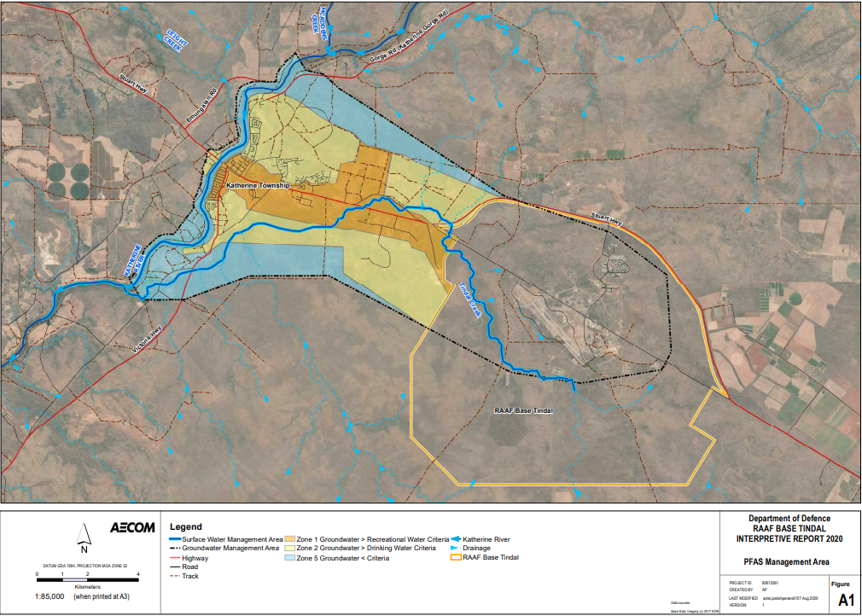Click 'Surface Water Management Area' legend text
The height and width of the screenshot is (616, 862).
pyautogui.click(x=232, y=539)
